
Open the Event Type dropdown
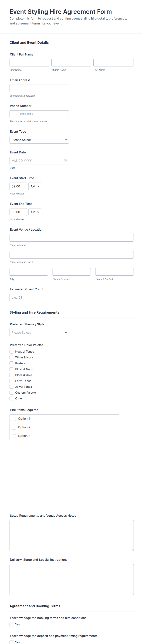point(39,140)
